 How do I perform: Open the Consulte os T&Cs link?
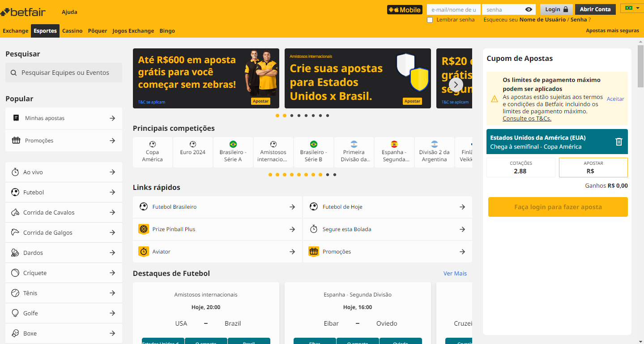point(527,119)
